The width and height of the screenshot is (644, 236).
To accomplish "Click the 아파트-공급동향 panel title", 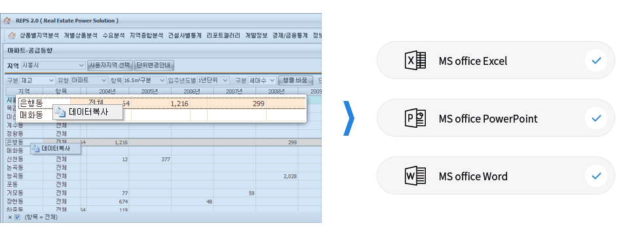I will (30, 50).
